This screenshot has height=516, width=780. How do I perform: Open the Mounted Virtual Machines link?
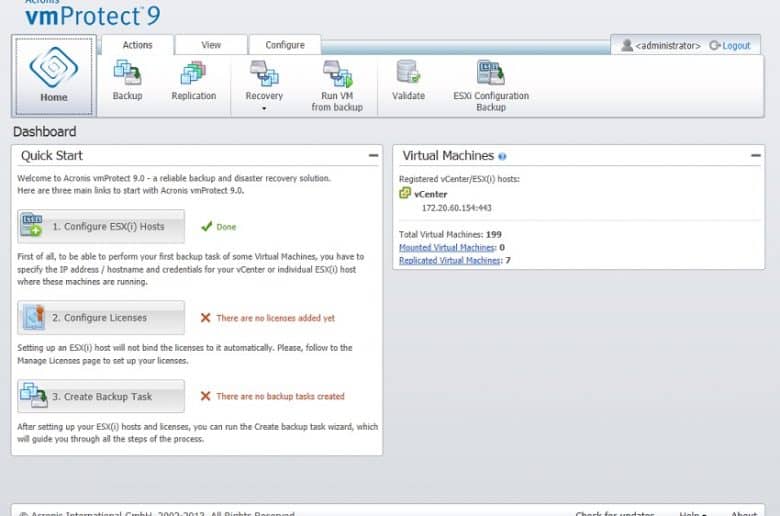(447, 247)
